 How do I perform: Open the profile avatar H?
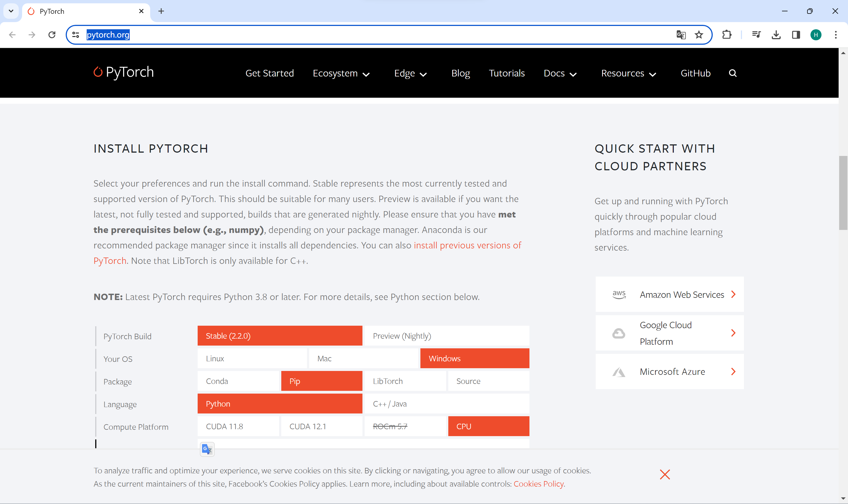pyautogui.click(x=816, y=35)
